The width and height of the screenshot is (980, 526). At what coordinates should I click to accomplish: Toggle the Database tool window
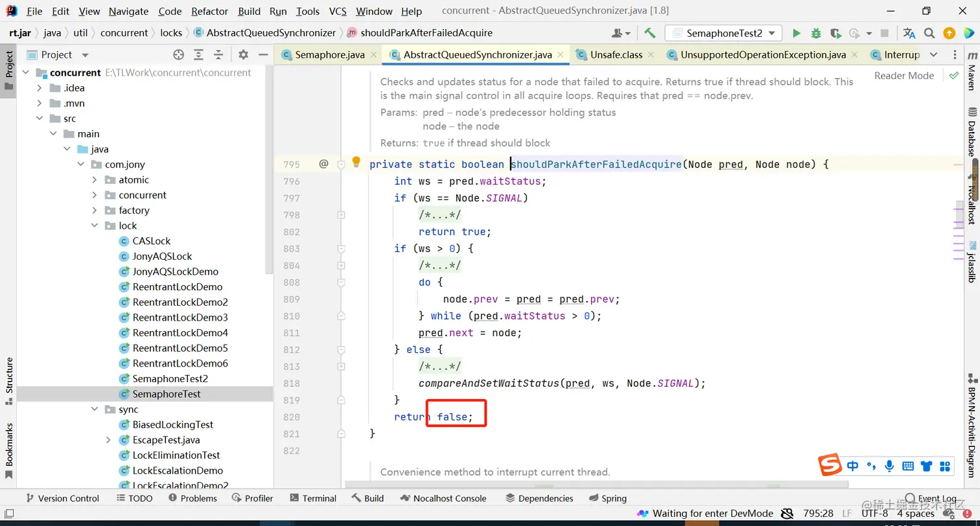[971, 133]
